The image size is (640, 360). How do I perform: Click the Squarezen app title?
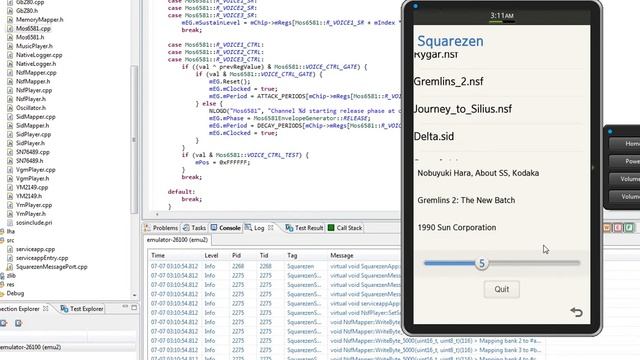[x=451, y=41]
